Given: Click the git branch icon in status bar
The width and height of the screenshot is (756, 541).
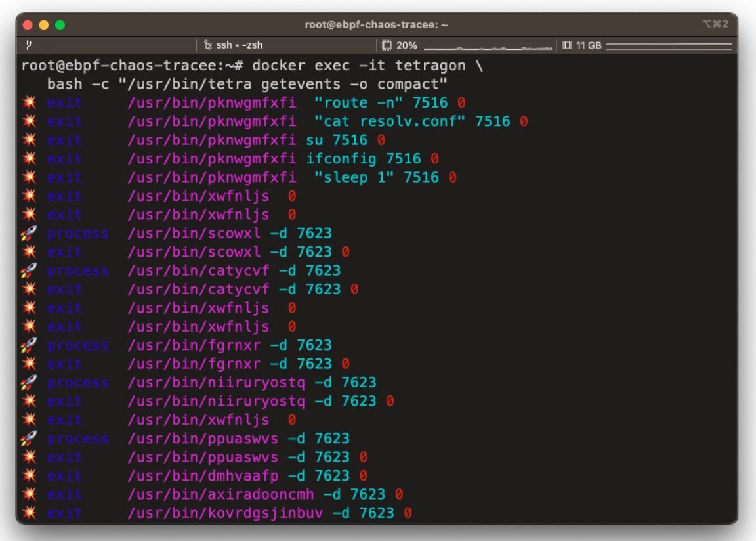Looking at the screenshot, I should click(x=29, y=45).
